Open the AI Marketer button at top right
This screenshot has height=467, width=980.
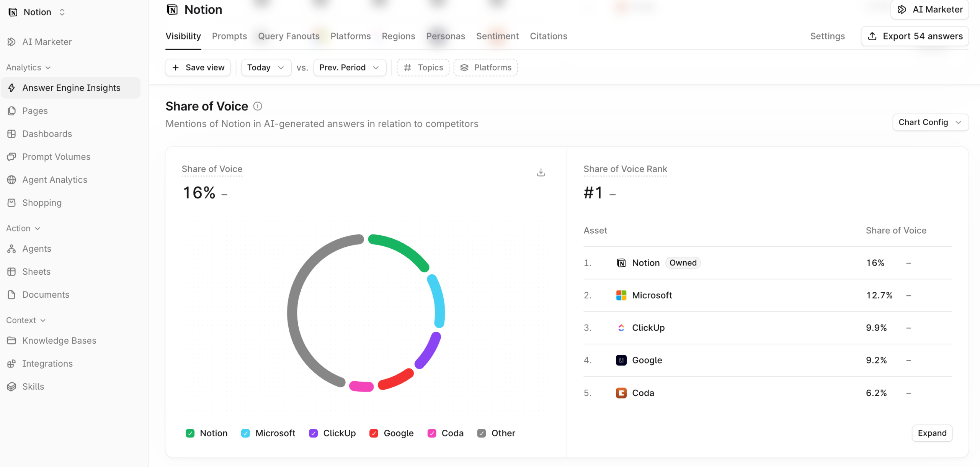[930, 10]
